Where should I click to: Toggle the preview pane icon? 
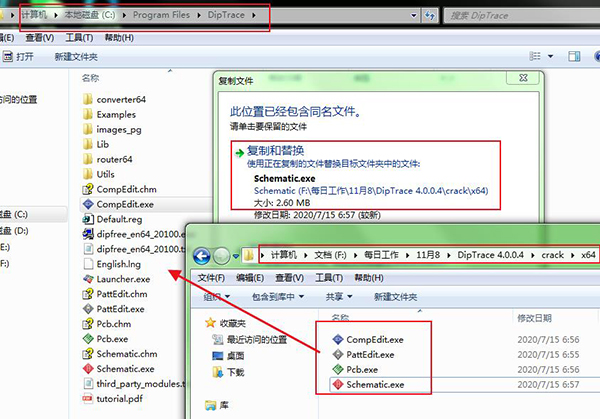(x=574, y=57)
